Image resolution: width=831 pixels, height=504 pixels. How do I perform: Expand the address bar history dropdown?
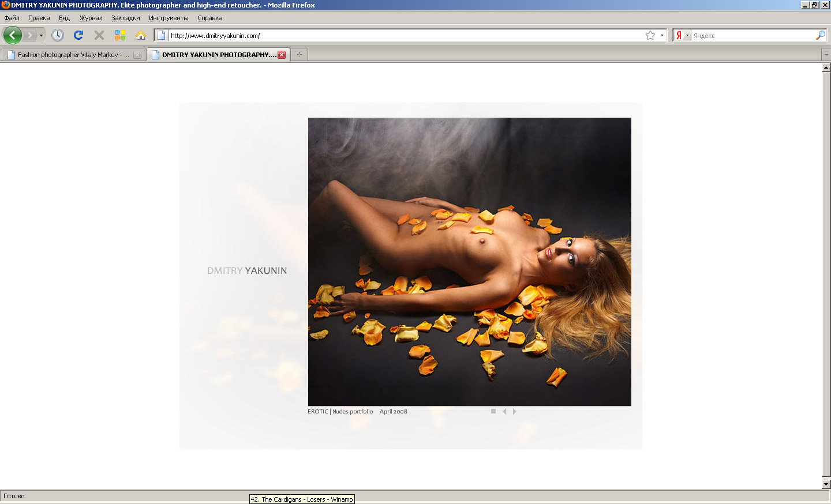tap(662, 35)
